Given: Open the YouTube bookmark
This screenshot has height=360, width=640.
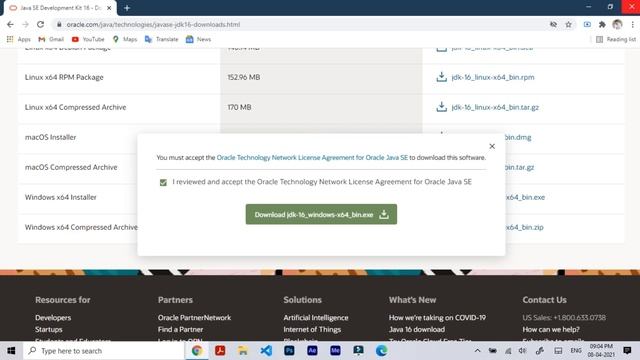Looking at the screenshot, I should (88, 39).
